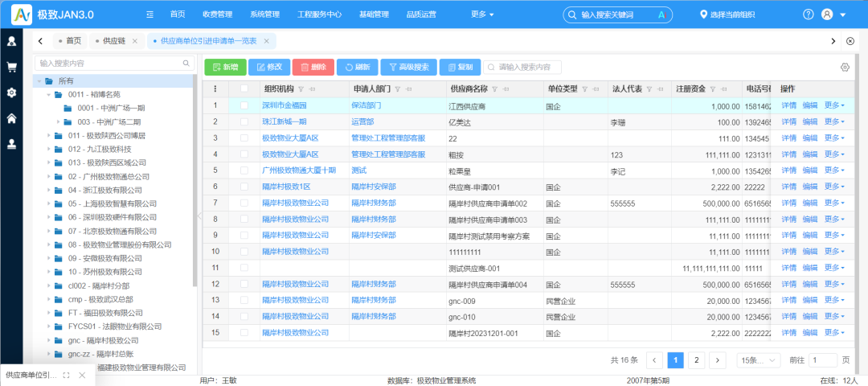Filter the 供应商名称 column
Screen dimensions: 868x386
(x=493, y=89)
